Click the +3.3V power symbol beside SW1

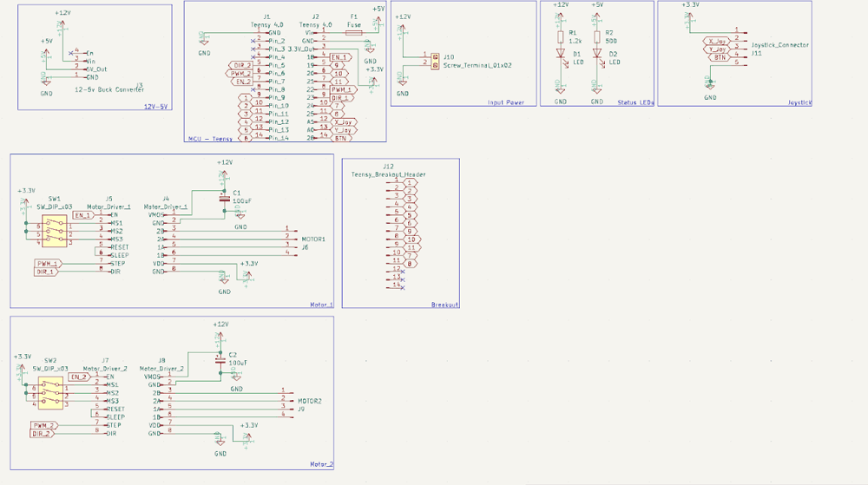pyautogui.click(x=26, y=204)
